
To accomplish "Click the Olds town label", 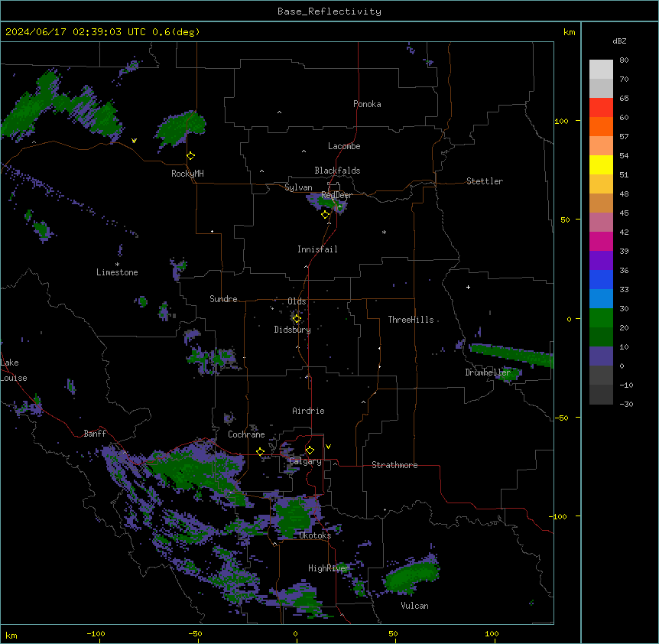I will [x=297, y=301].
